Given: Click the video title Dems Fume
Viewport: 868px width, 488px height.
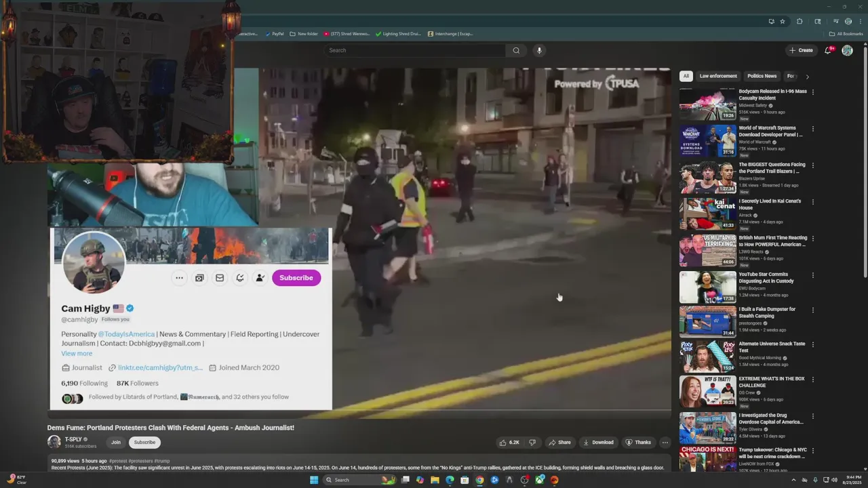Looking at the screenshot, I should tap(170, 428).
